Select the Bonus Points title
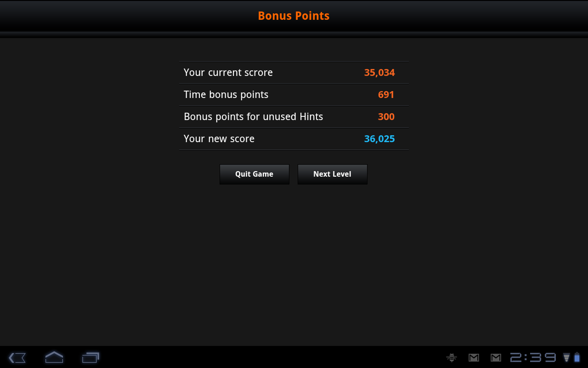 (x=294, y=16)
